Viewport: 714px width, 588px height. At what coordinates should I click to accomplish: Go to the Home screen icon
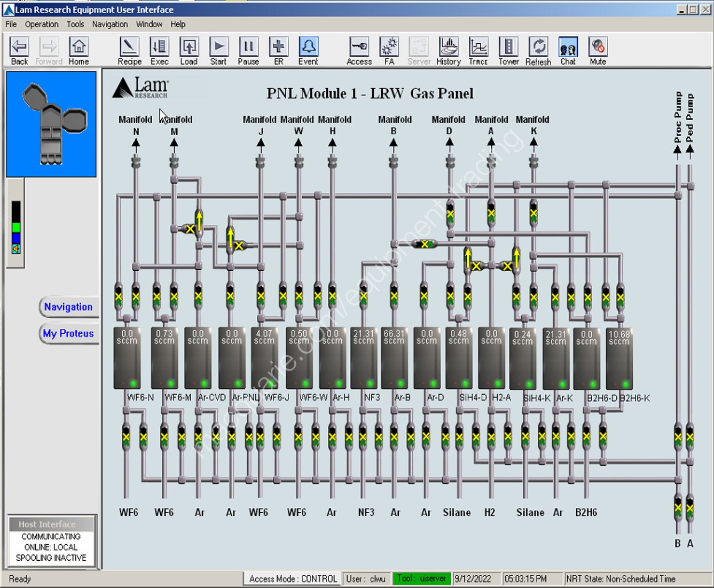pyautogui.click(x=79, y=51)
